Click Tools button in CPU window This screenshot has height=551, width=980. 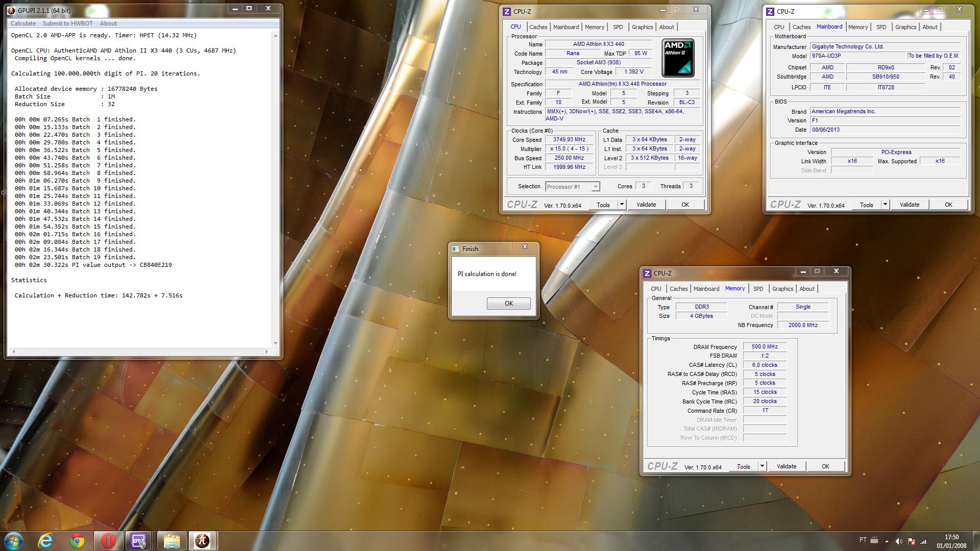[603, 205]
